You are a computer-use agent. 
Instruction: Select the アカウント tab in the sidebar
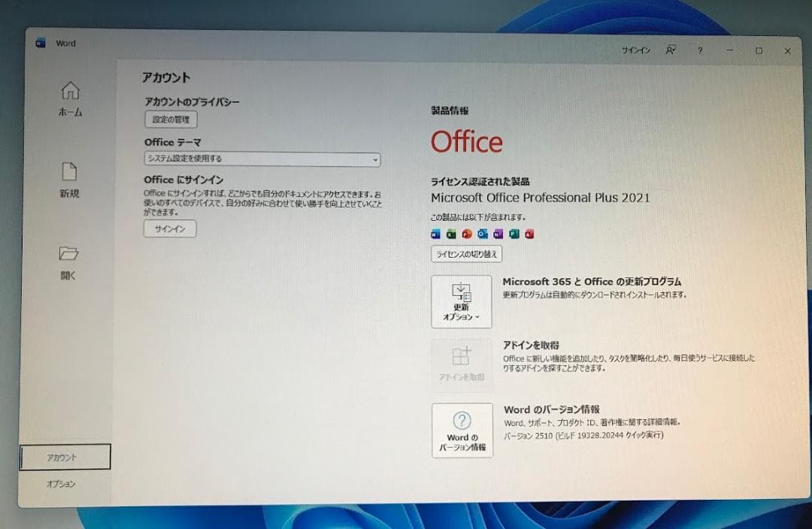coord(60,456)
